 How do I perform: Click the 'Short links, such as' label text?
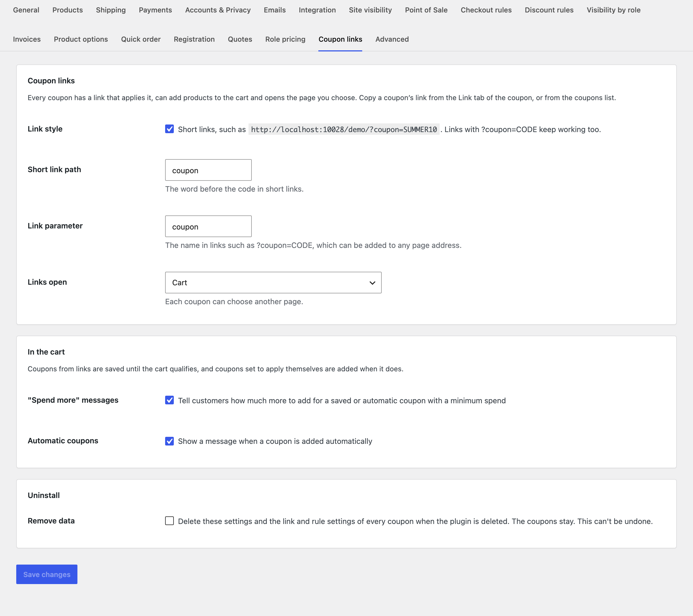(212, 129)
